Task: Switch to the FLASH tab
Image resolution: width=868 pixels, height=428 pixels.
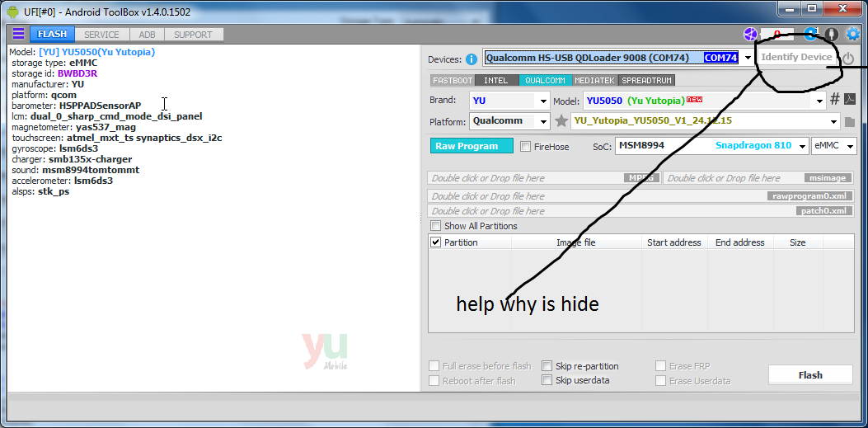Action: (53, 35)
